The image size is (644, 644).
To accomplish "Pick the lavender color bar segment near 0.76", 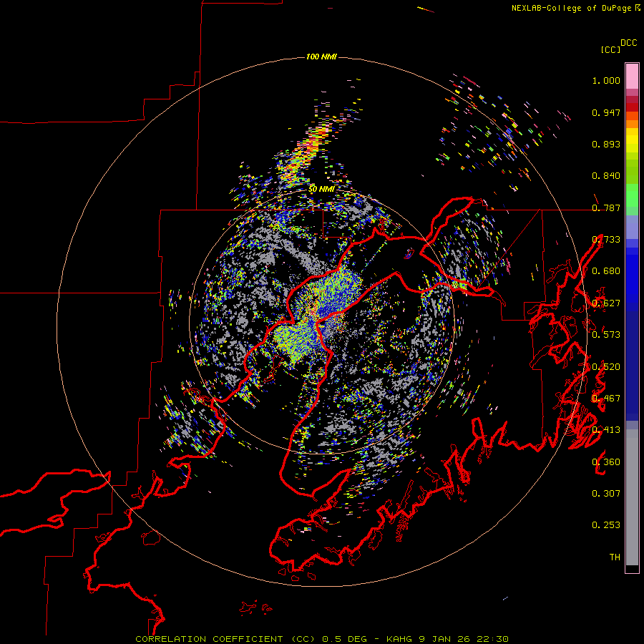I will click(632, 227).
